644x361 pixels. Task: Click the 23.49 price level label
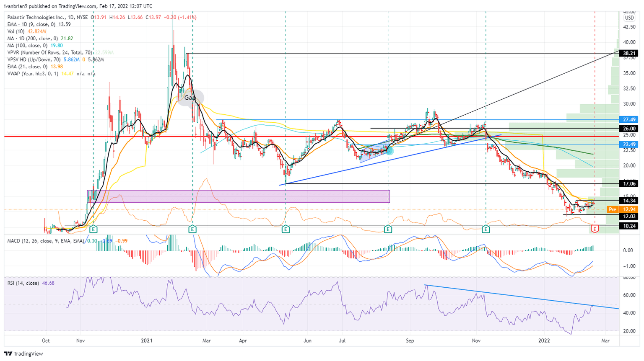(629, 144)
